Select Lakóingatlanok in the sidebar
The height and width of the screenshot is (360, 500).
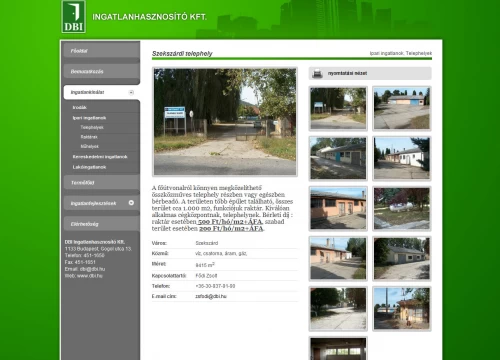(x=89, y=167)
